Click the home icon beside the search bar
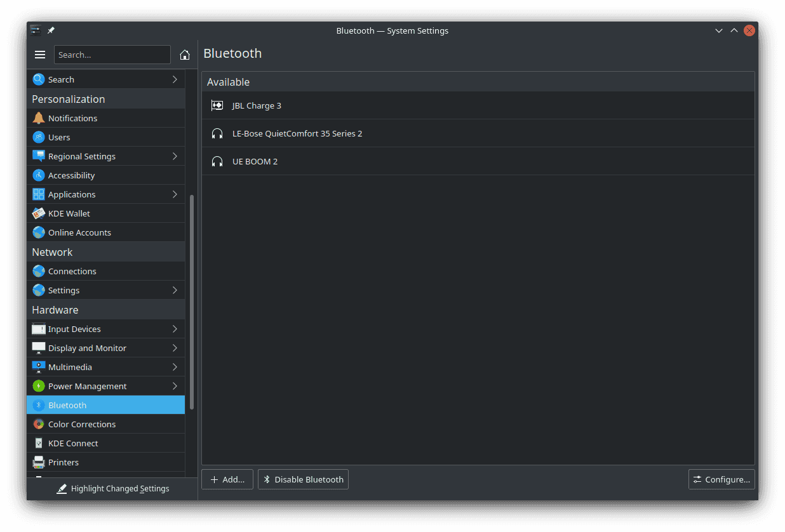Viewport: 785px width, 532px height. 184,55
